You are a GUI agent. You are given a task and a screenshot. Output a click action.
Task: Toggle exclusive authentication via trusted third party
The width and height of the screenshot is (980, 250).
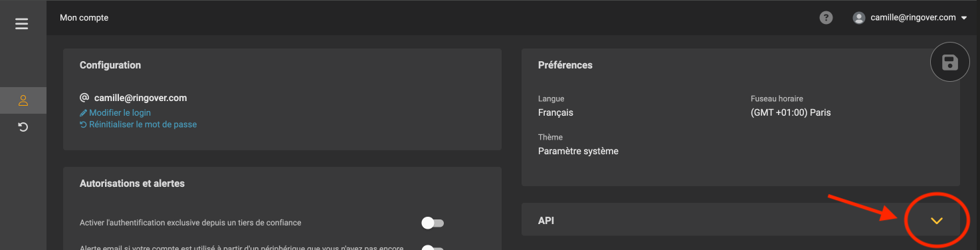433,223
